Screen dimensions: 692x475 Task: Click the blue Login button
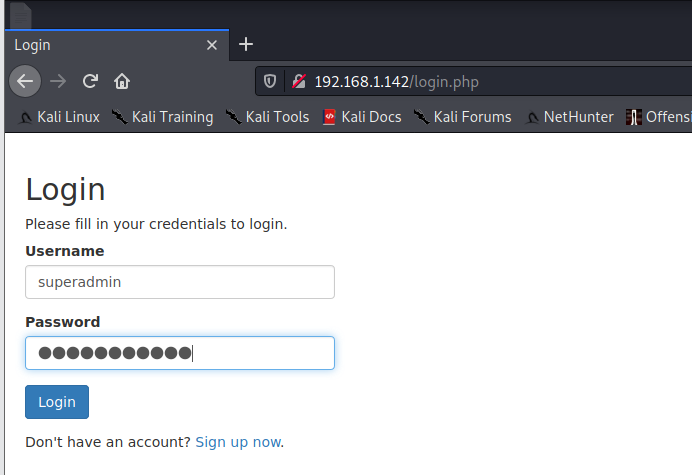[x=57, y=402]
